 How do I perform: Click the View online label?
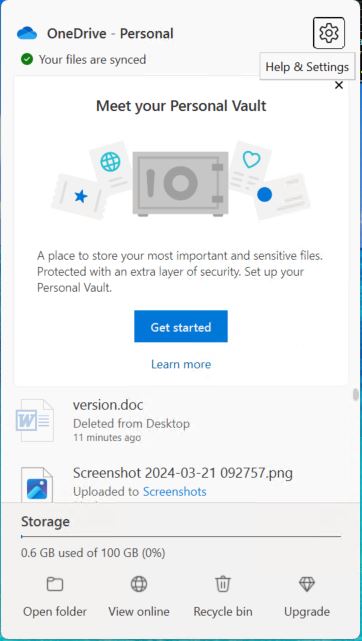(x=139, y=612)
